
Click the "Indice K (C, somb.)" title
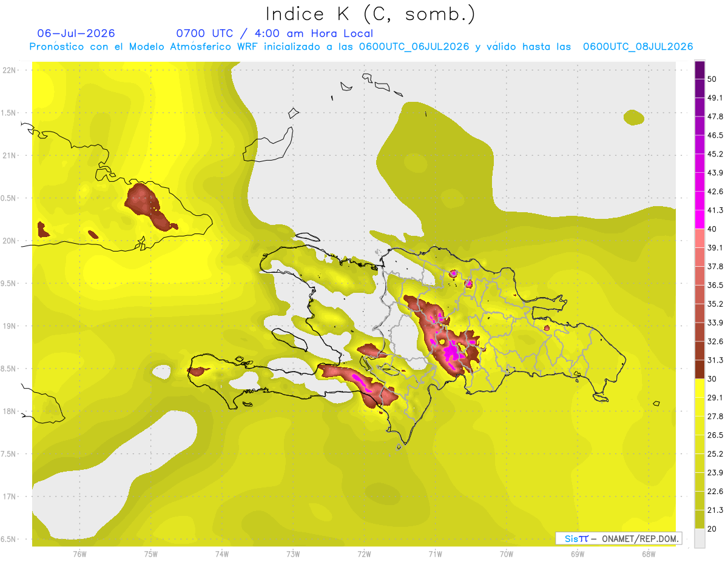tap(371, 14)
